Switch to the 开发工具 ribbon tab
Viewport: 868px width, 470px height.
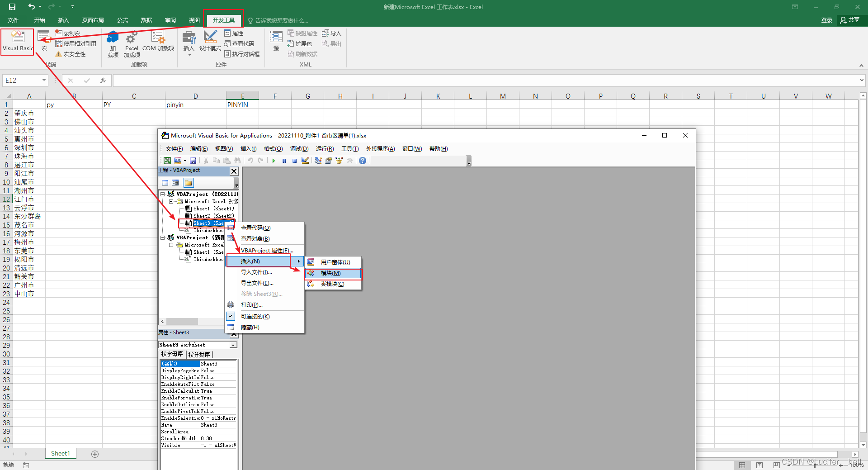coord(223,20)
